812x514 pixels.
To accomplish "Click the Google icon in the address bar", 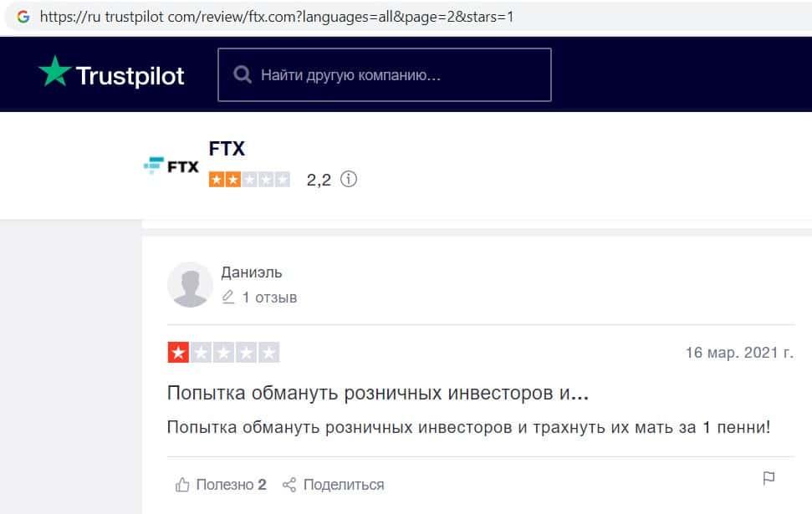I will 23,17.
